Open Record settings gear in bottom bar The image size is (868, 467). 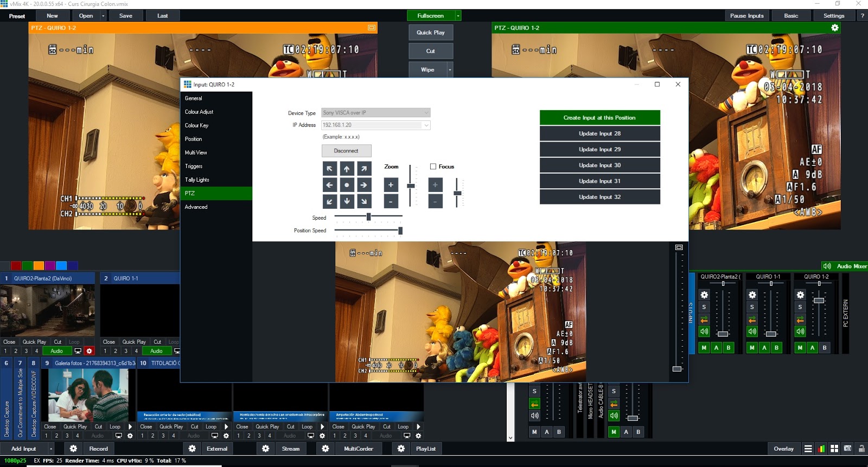[73, 449]
